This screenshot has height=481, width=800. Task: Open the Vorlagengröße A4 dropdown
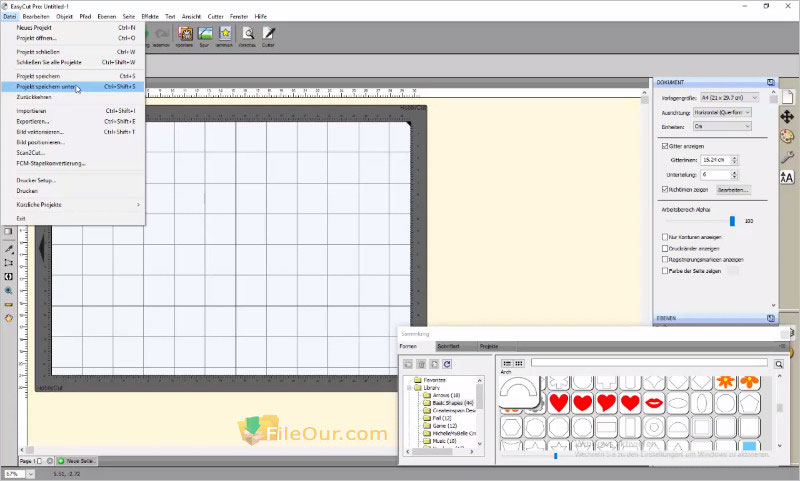tap(730, 97)
